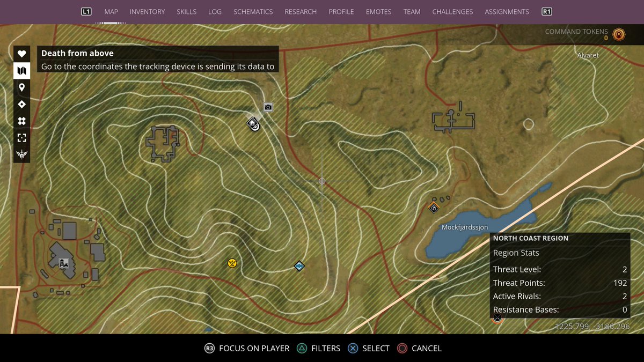Select the mission objective text about tracking device
Image resolution: width=644 pixels, height=362 pixels.
tap(158, 67)
